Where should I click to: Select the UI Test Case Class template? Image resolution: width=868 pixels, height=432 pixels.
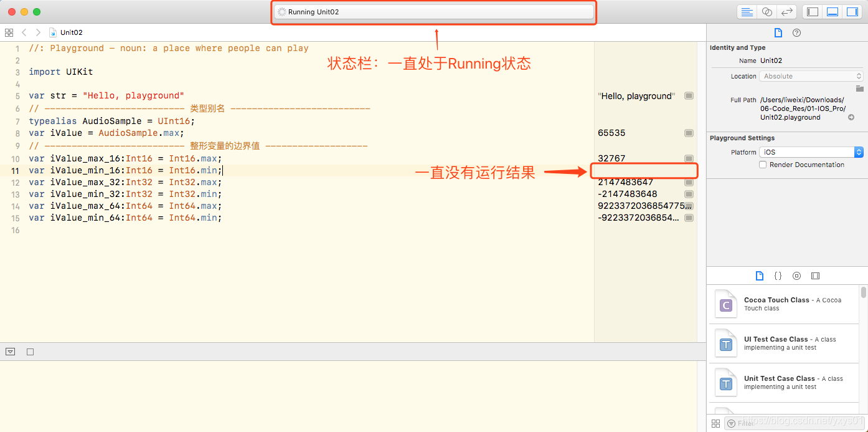[x=783, y=343]
